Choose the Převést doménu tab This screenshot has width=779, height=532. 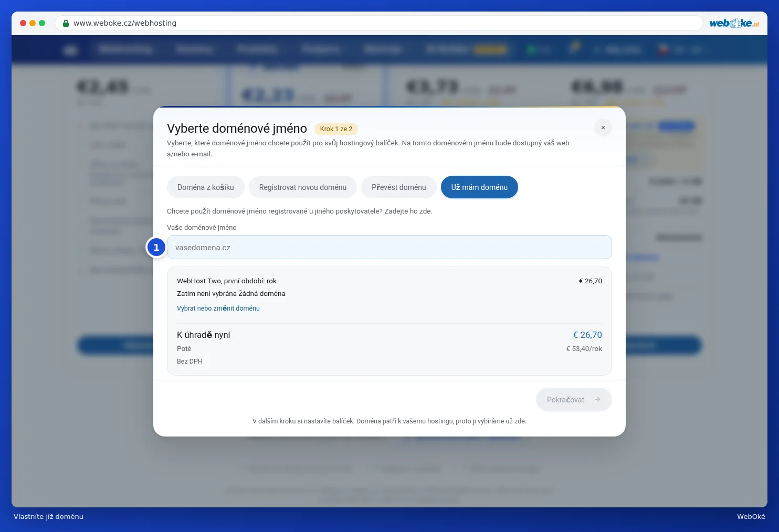399,187
